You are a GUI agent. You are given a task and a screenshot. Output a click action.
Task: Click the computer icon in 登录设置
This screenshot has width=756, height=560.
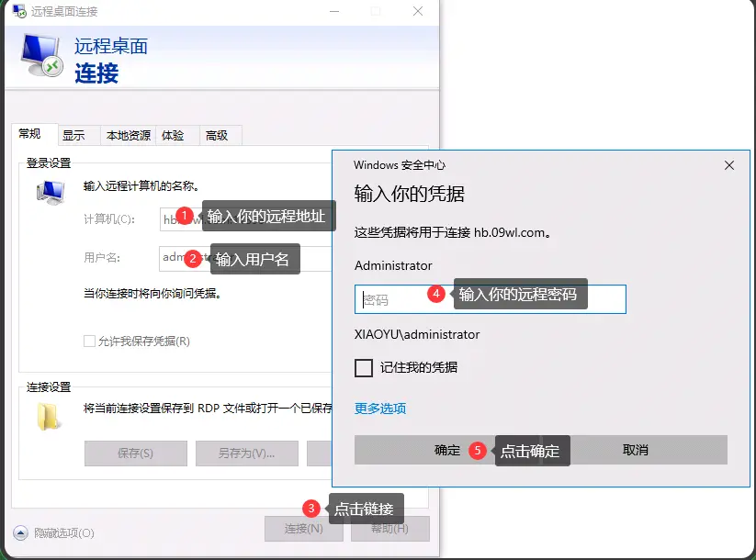(51, 193)
